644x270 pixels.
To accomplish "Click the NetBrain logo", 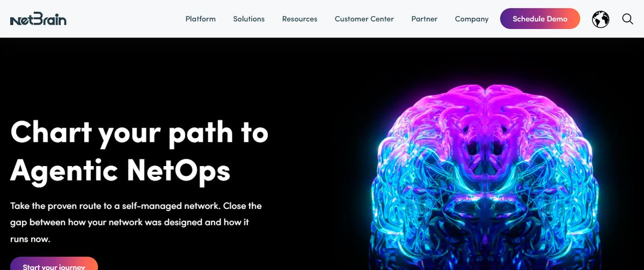I will point(38,19).
